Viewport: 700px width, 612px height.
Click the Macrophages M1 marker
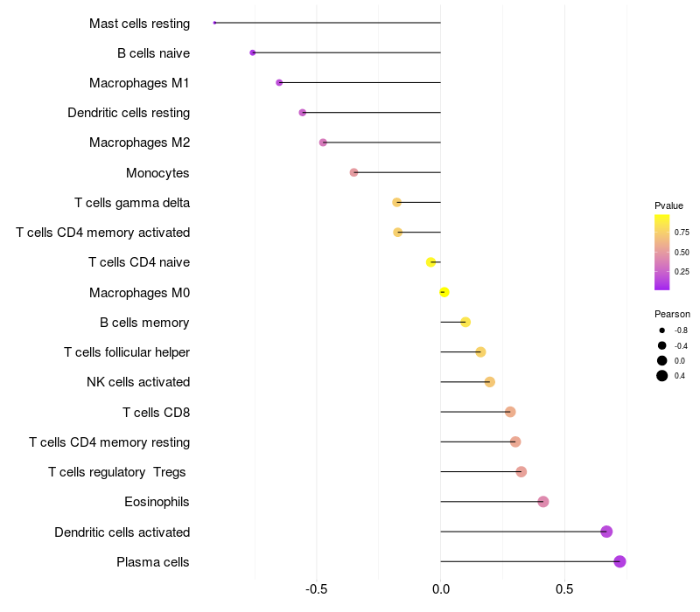point(279,82)
